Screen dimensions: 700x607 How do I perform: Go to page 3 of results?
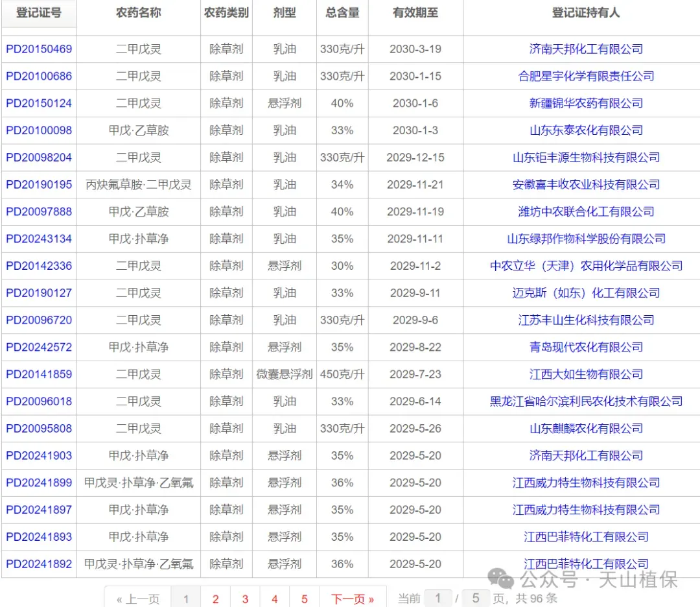[245, 599]
